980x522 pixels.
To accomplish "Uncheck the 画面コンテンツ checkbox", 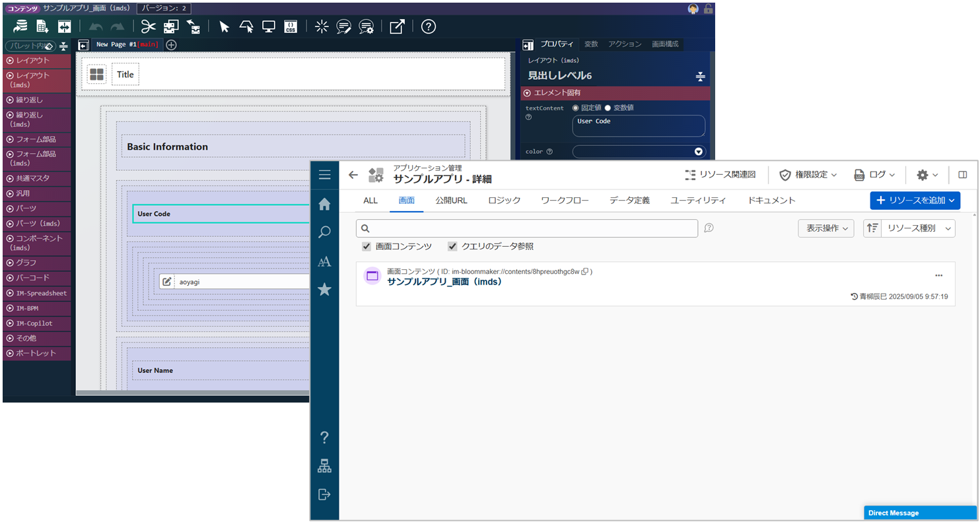I will click(x=367, y=246).
